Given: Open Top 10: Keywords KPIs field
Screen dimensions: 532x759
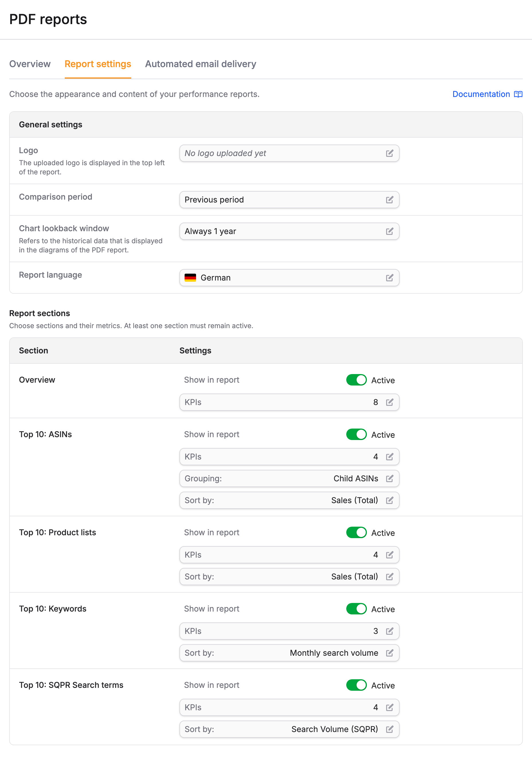Looking at the screenshot, I should click(x=289, y=631).
